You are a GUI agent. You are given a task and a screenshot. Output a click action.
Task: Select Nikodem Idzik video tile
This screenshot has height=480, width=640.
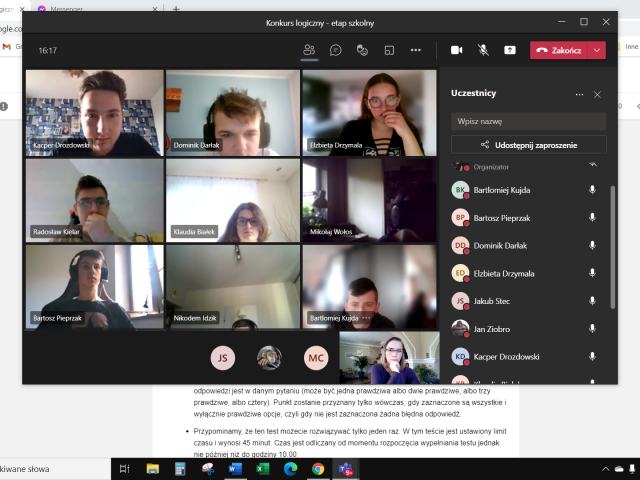tap(233, 287)
